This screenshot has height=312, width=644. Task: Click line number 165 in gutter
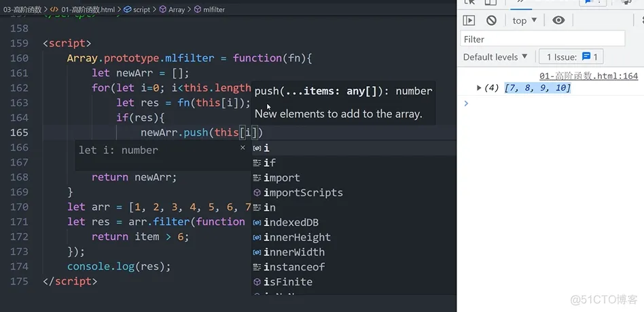click(x=20, y=132)
